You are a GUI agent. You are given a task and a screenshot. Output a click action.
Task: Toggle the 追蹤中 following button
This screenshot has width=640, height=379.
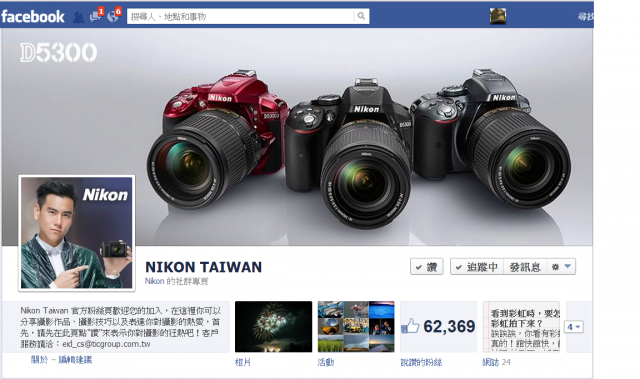point(477,267)
